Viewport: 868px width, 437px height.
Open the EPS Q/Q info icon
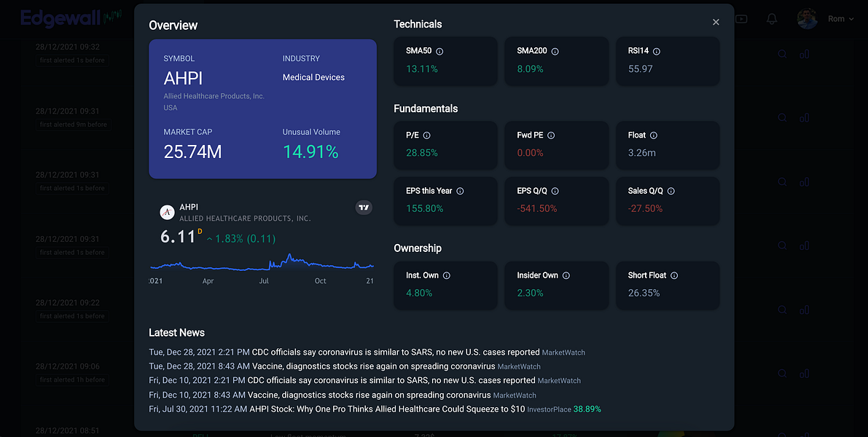(x=555, y=191)
